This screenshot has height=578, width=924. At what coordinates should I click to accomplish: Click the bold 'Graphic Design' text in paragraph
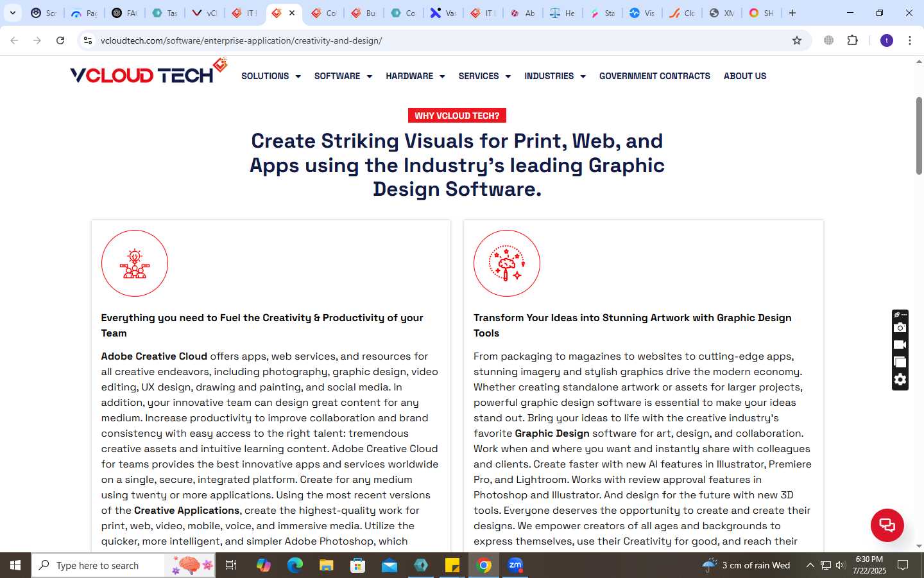[x=552, y=433]
